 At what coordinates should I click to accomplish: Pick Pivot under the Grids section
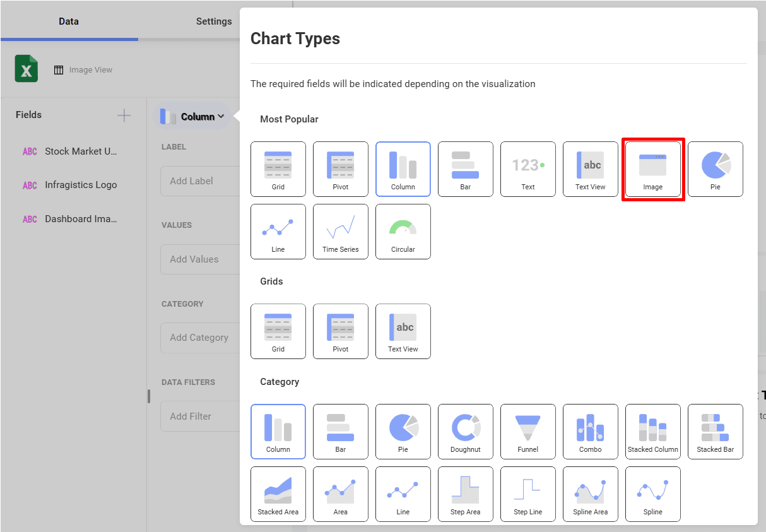point(341,331)
